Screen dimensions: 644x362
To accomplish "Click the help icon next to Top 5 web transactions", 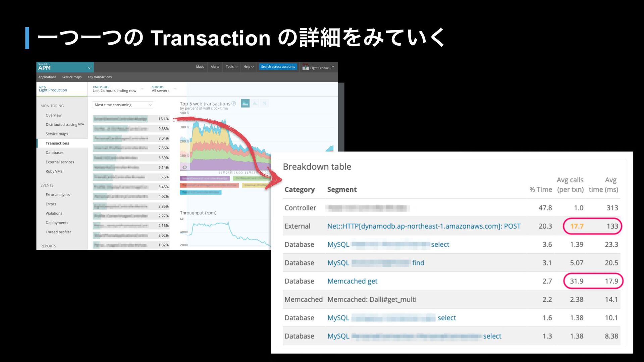I will click(x=234, y=104).
